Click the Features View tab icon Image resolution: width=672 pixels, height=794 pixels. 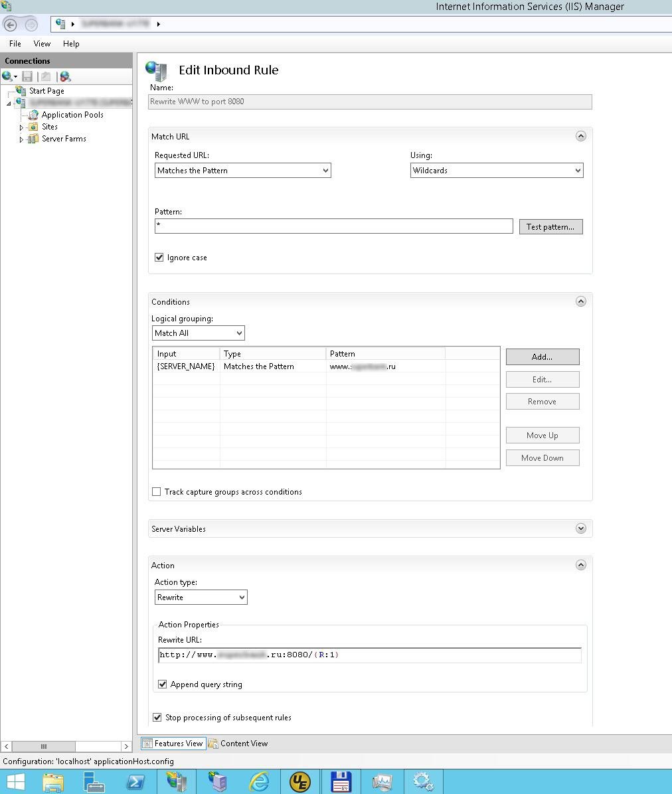pos(147,744)
